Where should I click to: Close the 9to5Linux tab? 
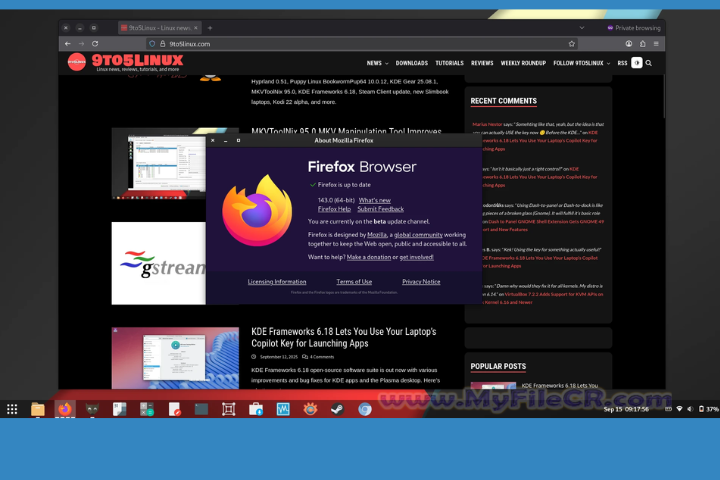click(x=196, y=28)
